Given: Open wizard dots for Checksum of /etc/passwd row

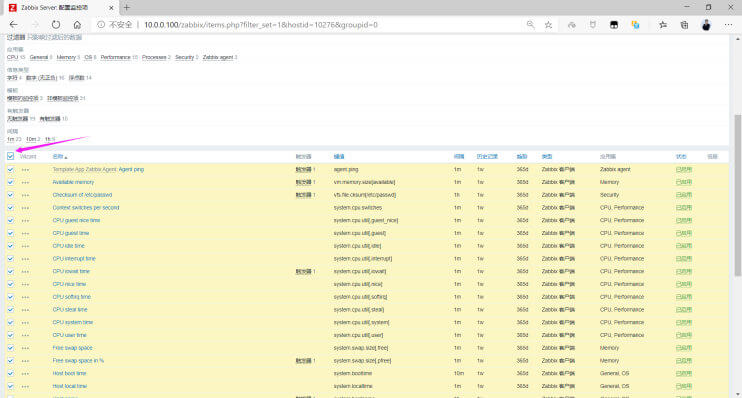Looking at the screenshot, I should [x=25, y=195].
